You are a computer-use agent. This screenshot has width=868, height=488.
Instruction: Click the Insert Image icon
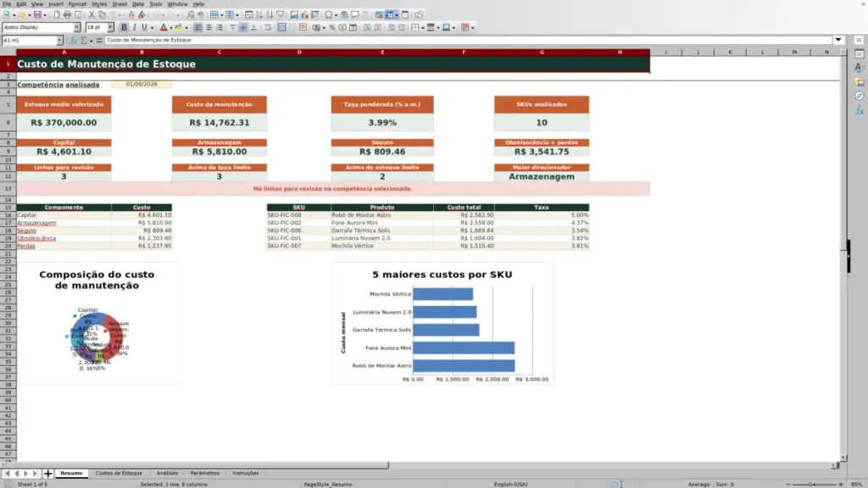[x=294, y=15]
